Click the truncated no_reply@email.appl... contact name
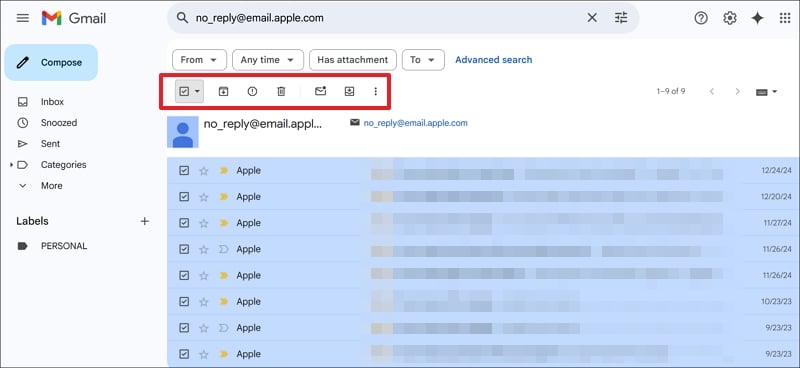Image resolution: width=800 pixels, height=368 pixels. pos(263,124)
